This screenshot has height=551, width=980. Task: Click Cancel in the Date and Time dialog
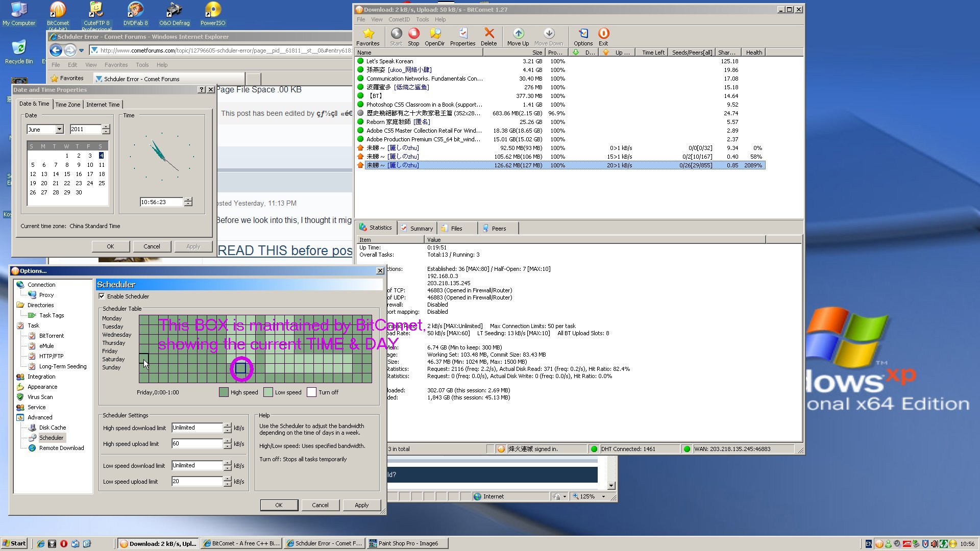[152, 246]
